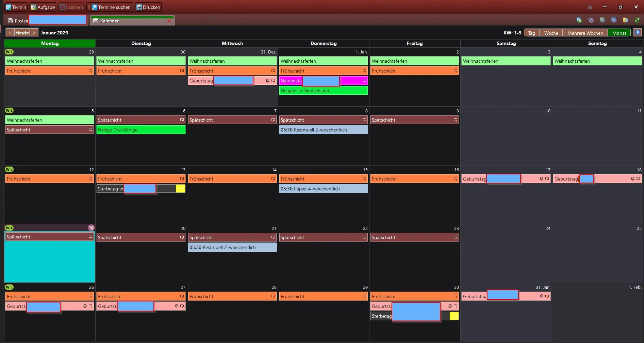
Task: Click yellow swatch on Sterbetag entry Tuesday 13
Action: (180, 189)
